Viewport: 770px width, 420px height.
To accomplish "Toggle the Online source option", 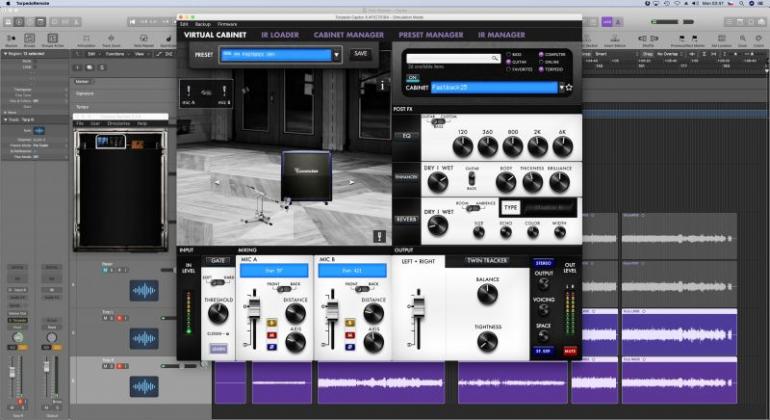I will click(x=541, y=62).
